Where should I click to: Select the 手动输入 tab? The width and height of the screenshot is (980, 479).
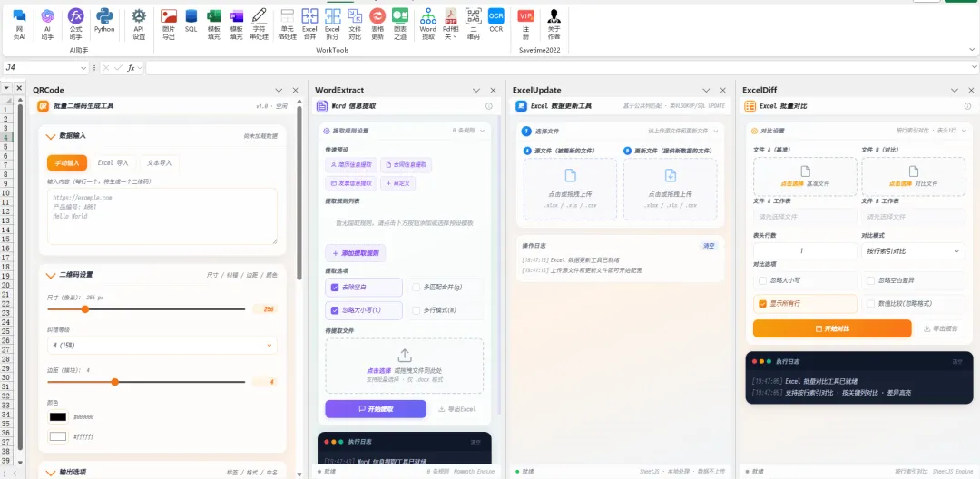click(67, 163)
